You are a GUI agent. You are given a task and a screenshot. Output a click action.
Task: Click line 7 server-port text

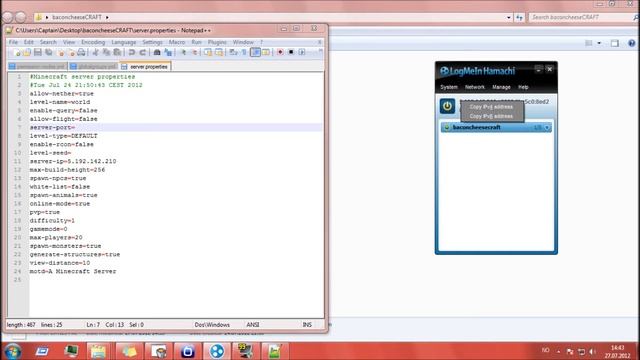click(52, 127)
